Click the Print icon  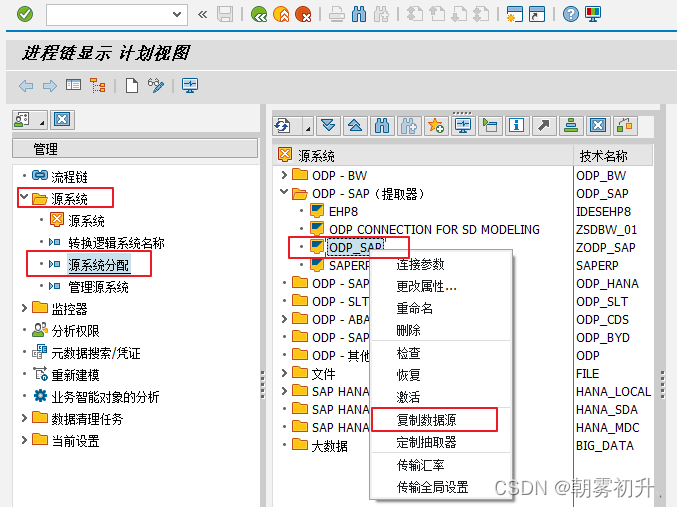click(337, 14)
